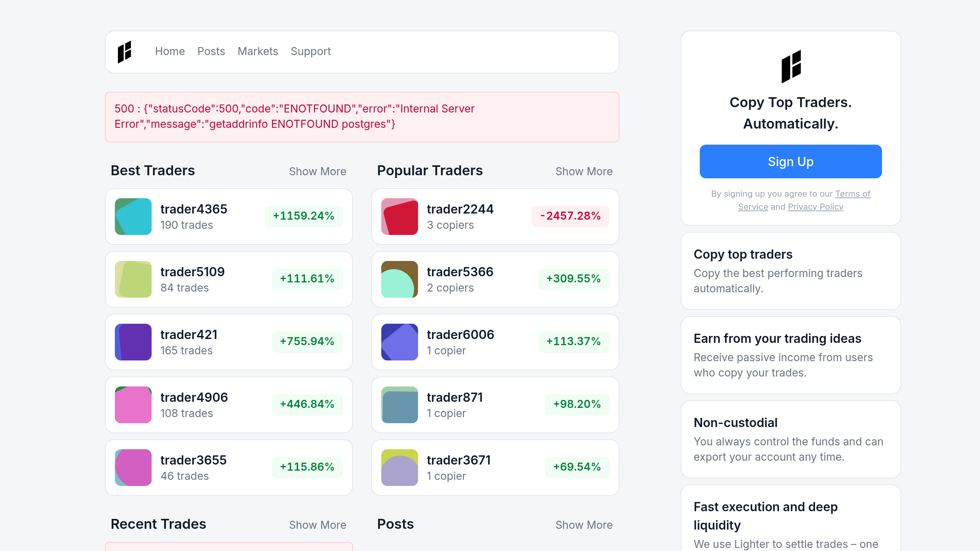Screen dimensions: 980x551
Task: Click Earn from your trading ideas heading
Action: click(777, 339)
